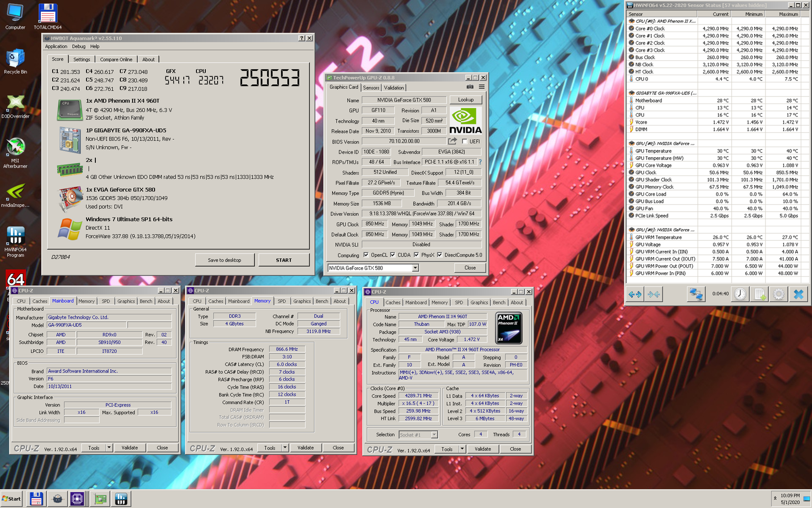Open HWiNFO network remote monitoring icon
This screenshot has width=812, height=508.
click(696, 294)
